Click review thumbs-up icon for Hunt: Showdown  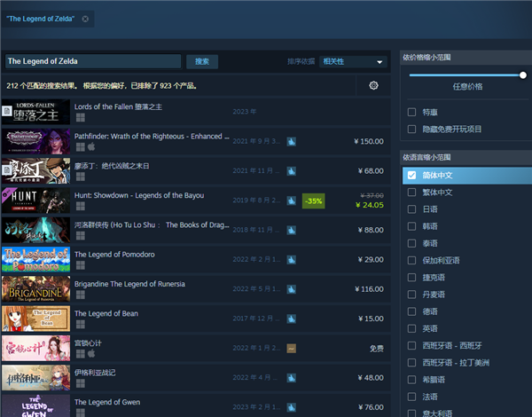click(x=292, y=201)
